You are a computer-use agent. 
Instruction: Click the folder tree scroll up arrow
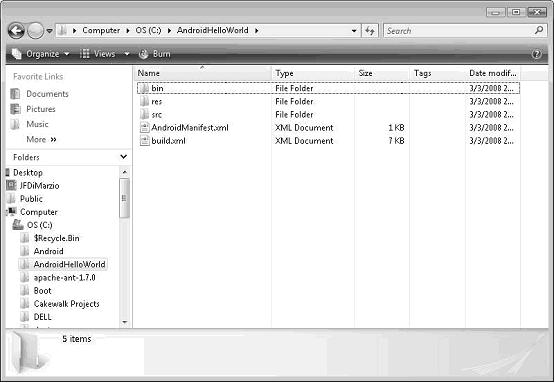click(x=125, y=172)
